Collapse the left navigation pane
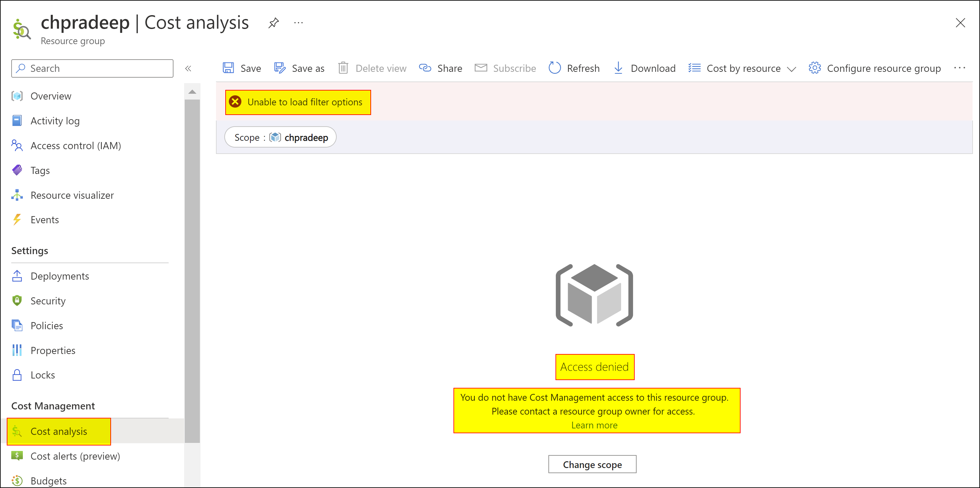 coord(189,68)
